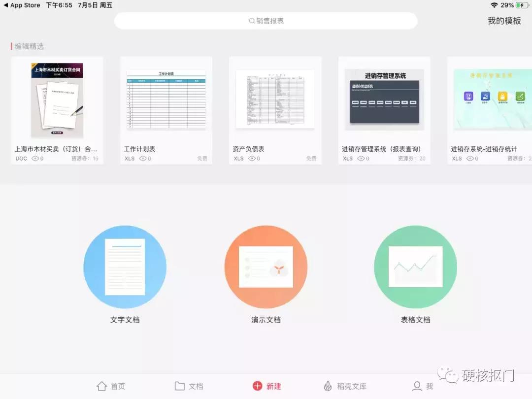Tap XLS label under 工作计划表
The height and width of the screenshot is (399, 532).
pos(130,159)
